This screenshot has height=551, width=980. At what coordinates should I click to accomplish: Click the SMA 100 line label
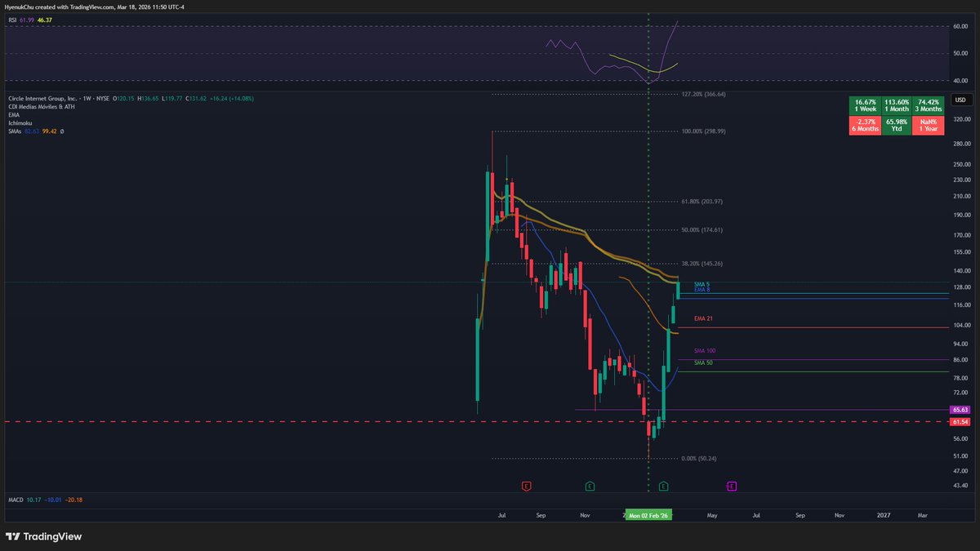704,350
